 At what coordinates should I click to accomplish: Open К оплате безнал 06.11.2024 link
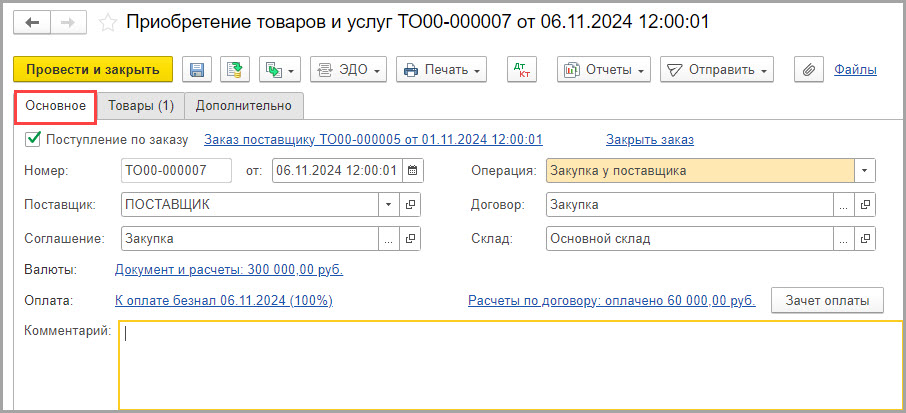tap(224, 301)
